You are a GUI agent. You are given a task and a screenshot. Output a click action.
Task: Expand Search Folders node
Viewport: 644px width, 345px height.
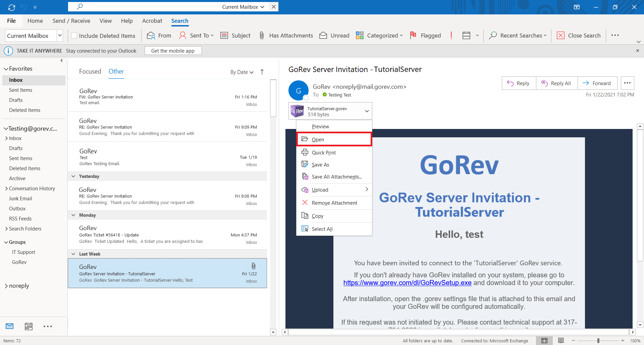pos(6,229)
